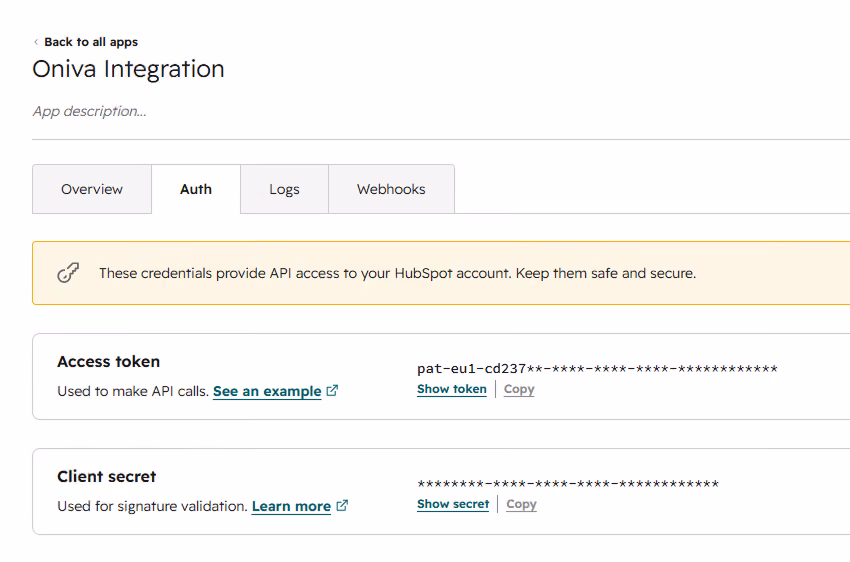Open external link icon next to Learn more
Viewport: 850px width, 562px height.
342,505
